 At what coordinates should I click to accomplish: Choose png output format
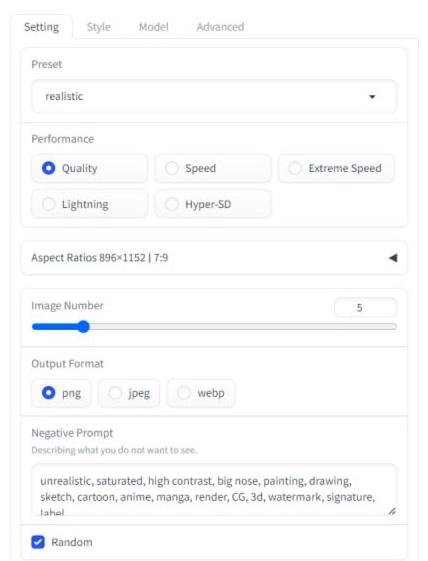(61, 393)
